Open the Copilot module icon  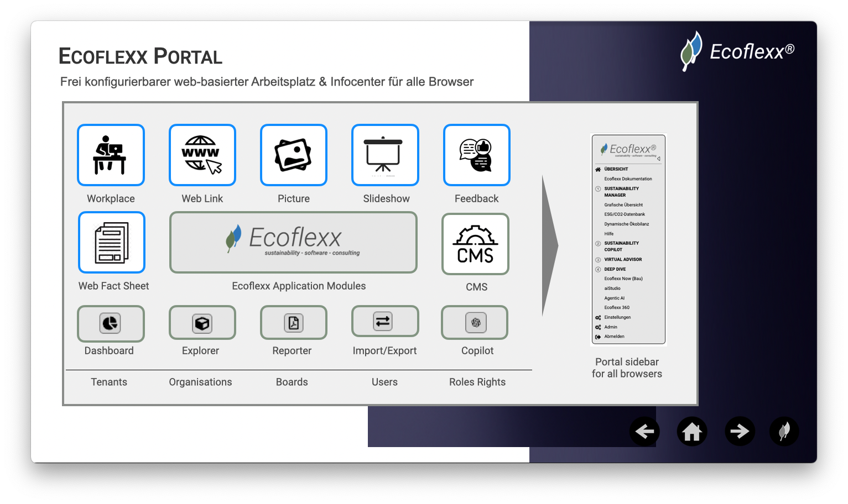pos(475,322)
